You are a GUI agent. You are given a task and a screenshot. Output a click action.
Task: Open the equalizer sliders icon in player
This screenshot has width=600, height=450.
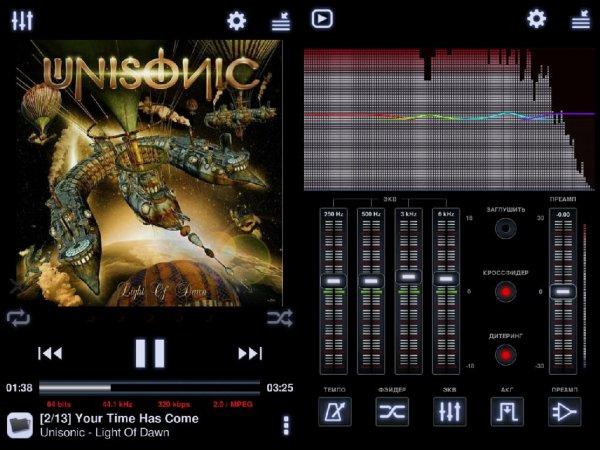coord(22,21)
